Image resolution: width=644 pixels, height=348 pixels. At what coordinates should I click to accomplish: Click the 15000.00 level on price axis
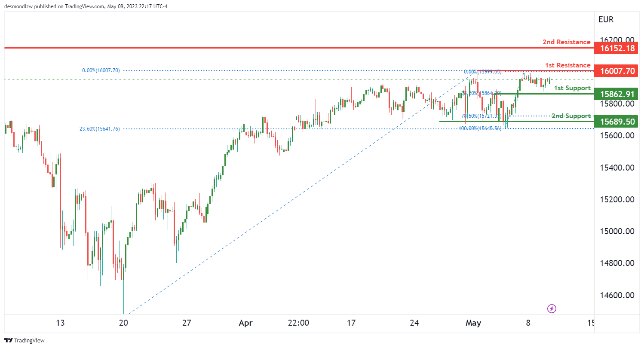point(617,232)
